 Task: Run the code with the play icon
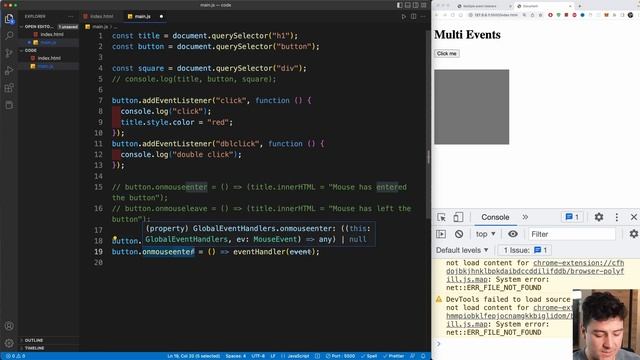click(403, 16)
